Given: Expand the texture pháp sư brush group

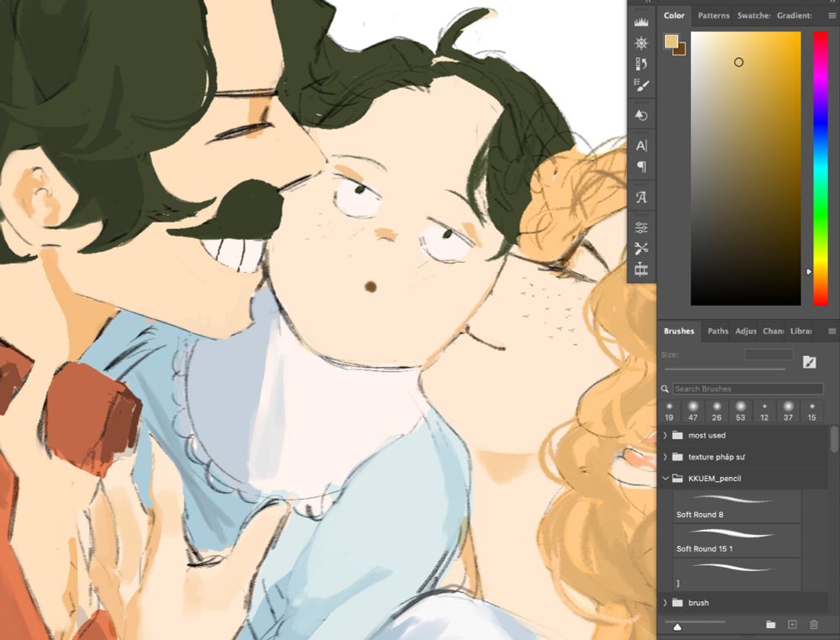Looking at the screenshot, I should (665, 457).
